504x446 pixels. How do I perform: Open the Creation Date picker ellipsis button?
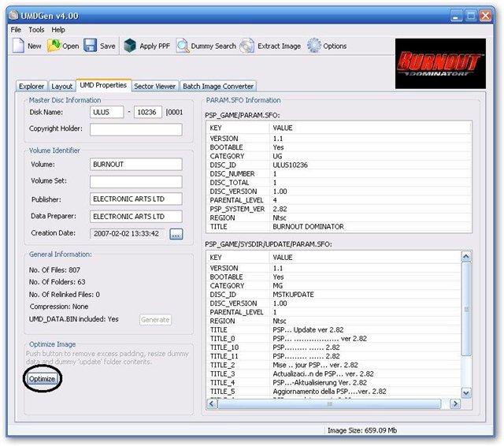176,234
